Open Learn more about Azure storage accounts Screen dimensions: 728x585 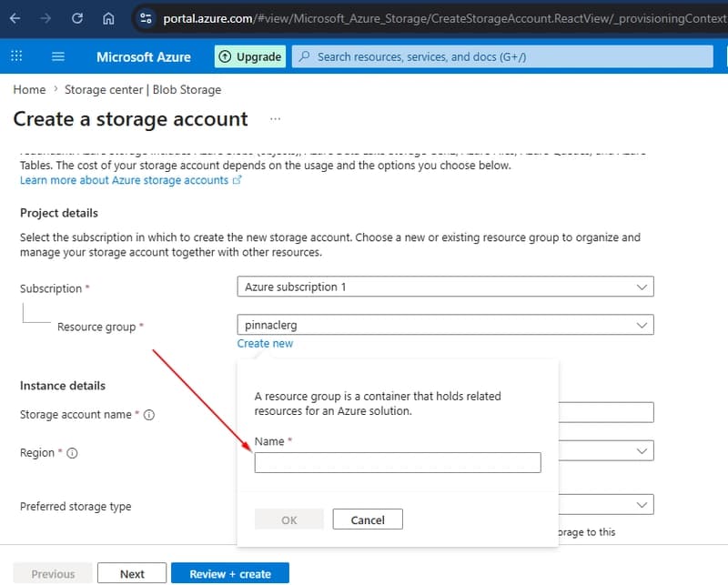[130, 180]
